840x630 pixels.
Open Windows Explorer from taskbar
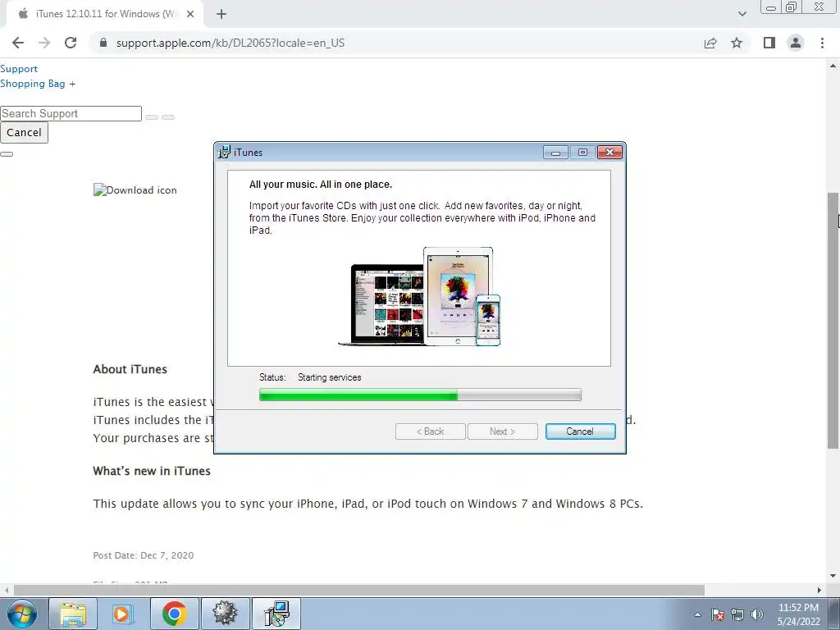[73, 614]
